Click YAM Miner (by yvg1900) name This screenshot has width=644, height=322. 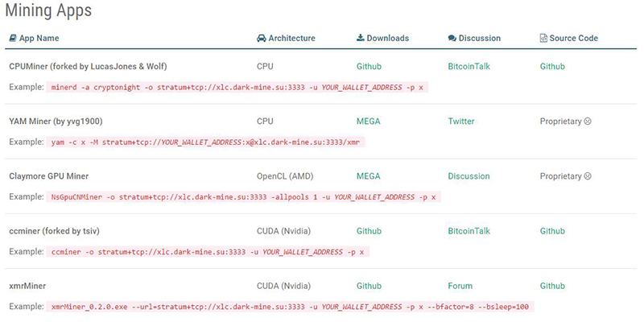(56, 122)
